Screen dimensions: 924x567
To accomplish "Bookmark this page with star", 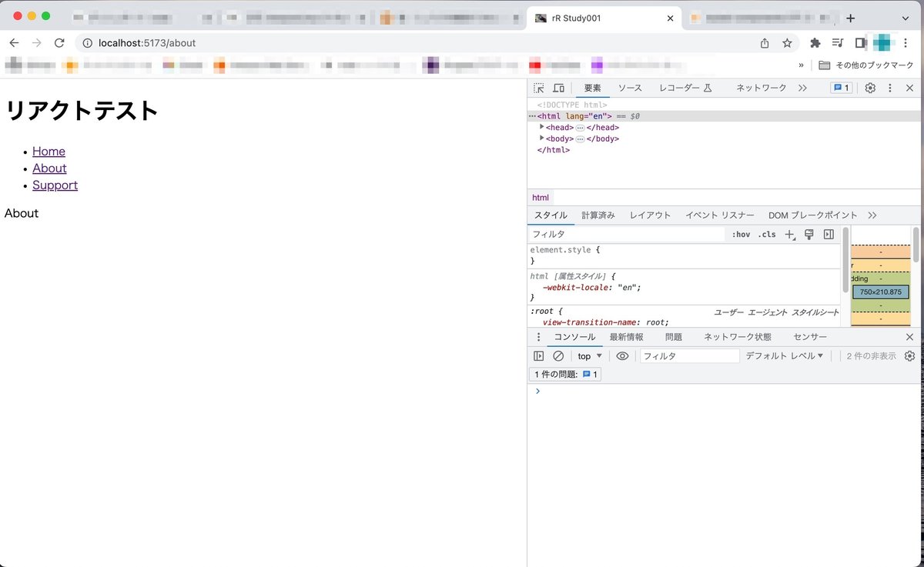I will (787, 43).
